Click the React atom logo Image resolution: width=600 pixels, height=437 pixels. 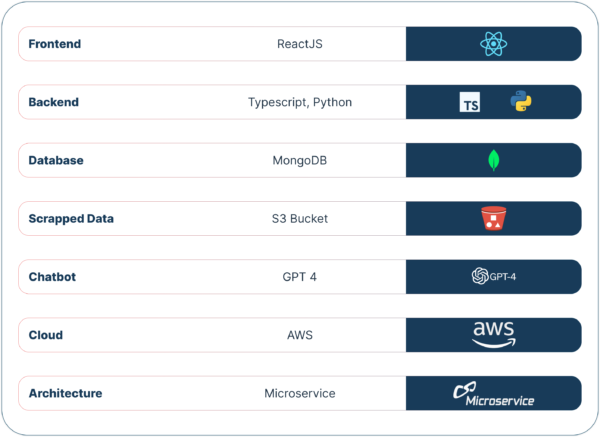(493, 44)
